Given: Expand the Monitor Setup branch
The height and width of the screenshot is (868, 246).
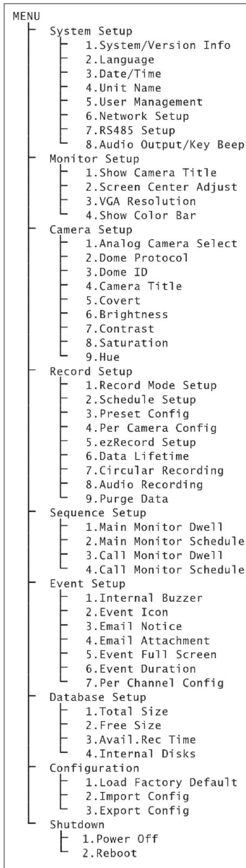Looking at the screenshot, I should tap(94, 159).
